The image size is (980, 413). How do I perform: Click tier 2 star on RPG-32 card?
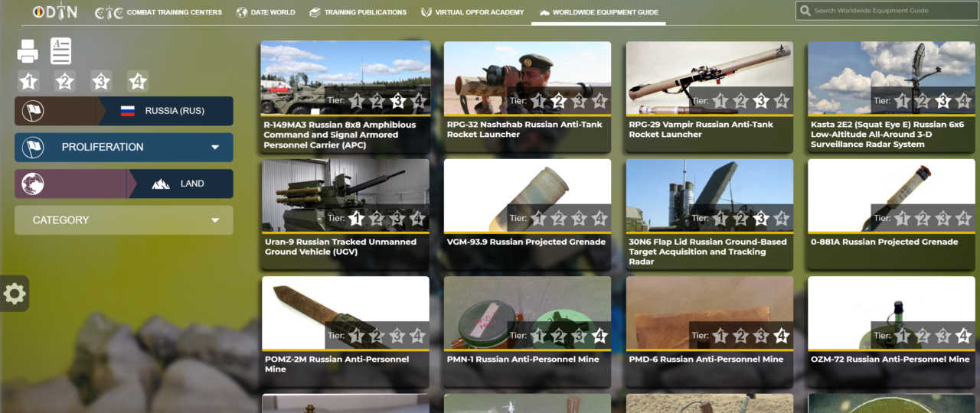click(x=559, y=101)
